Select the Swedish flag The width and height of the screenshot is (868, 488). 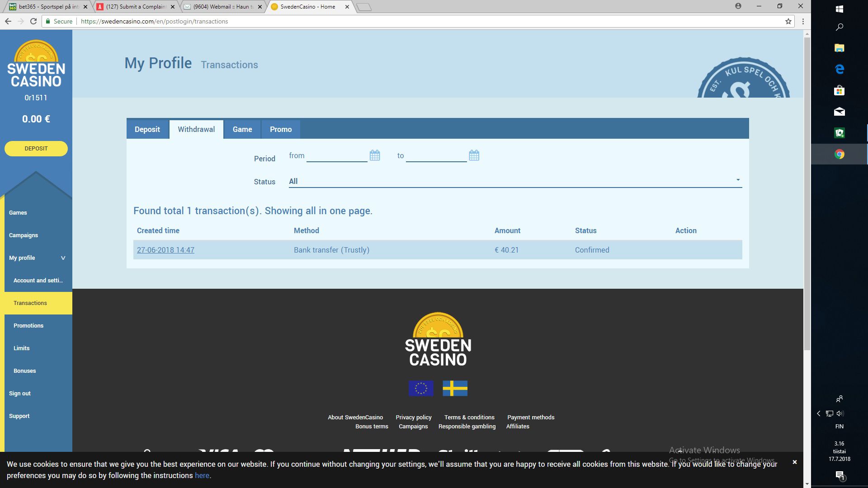point(455,388)
